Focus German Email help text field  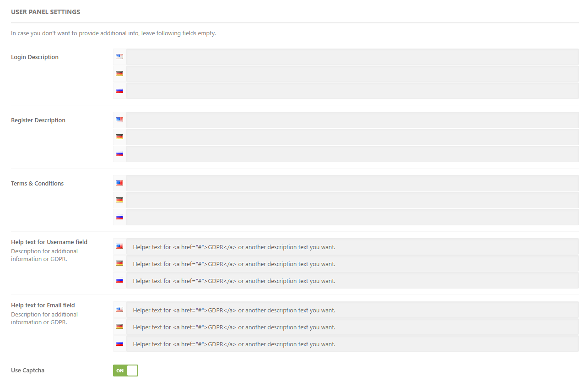pos(352,327)
